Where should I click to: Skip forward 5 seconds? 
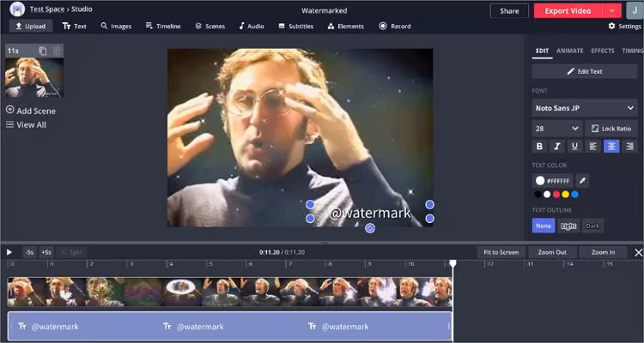tap(46, 252)
